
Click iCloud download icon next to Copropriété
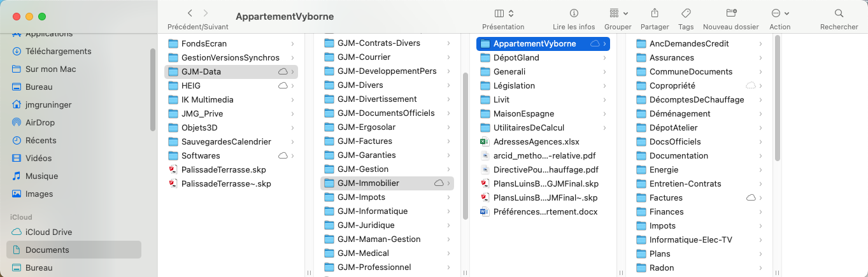point(751,85)
